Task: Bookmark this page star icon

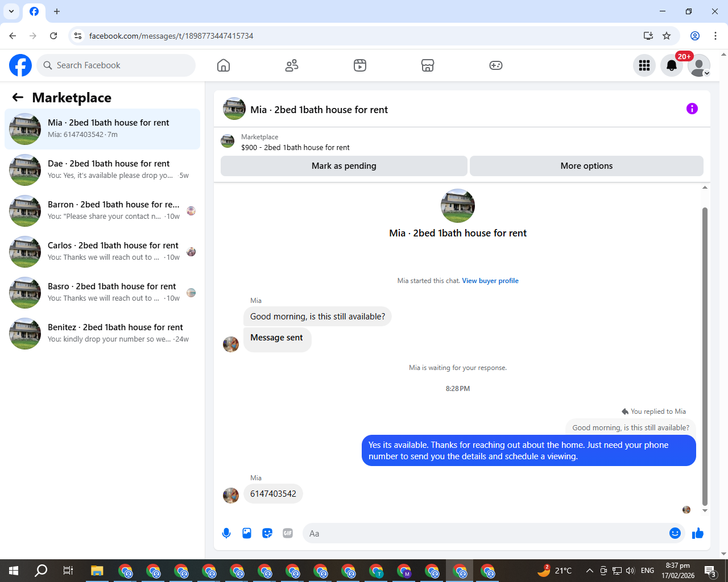Action: pos(667,36)
